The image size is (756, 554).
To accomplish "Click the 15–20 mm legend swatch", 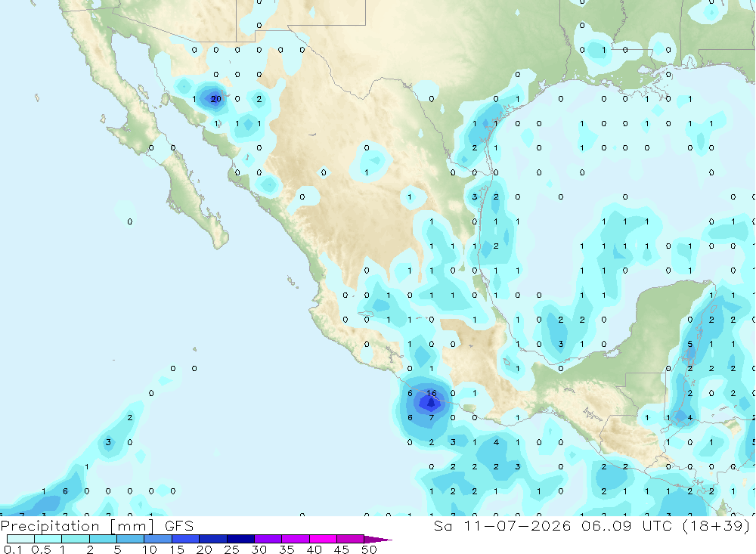I will coord(186,539).
